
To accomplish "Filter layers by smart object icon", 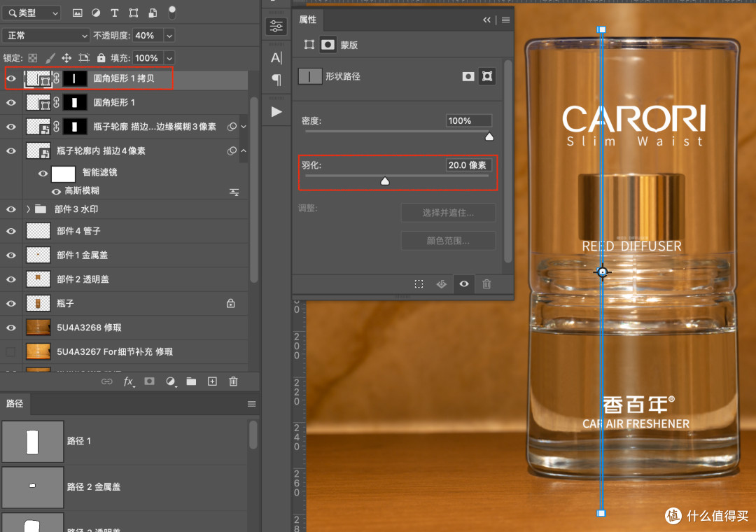I will pos(153,13).
